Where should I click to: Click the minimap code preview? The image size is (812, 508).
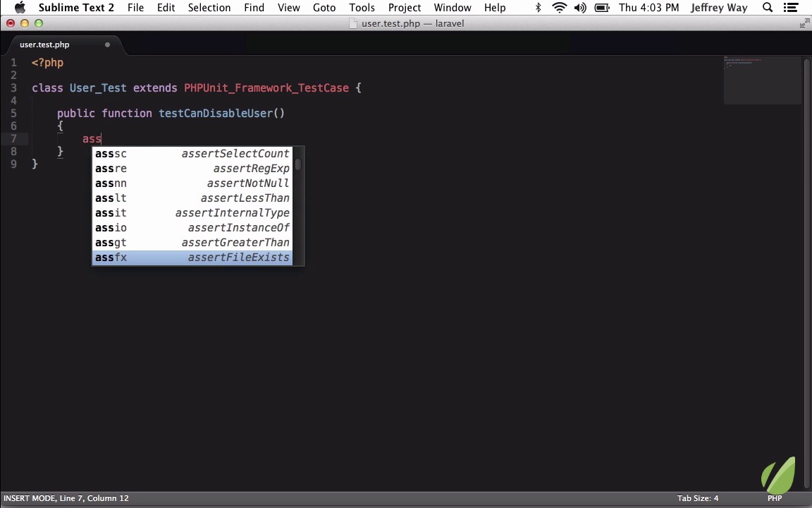coord(762,80)
